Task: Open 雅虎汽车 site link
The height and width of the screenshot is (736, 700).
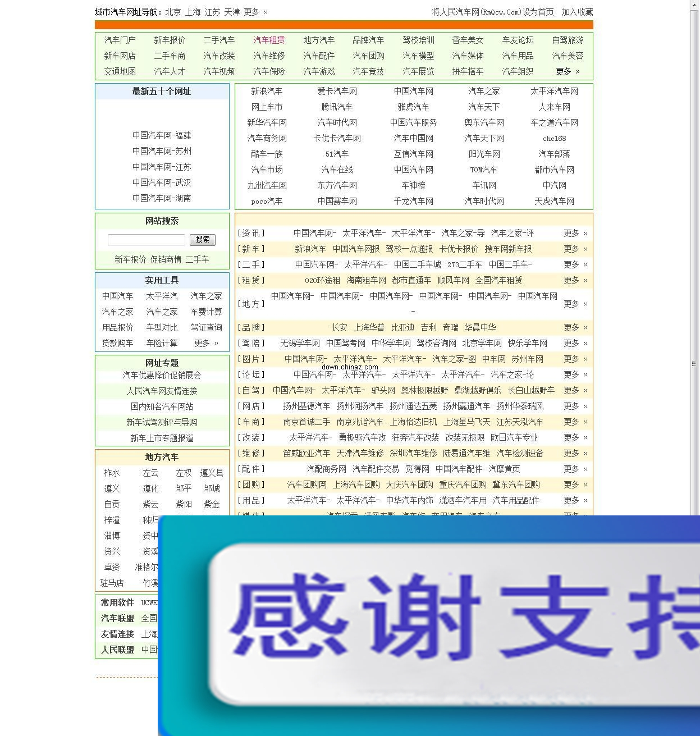Action: [413, 107]
